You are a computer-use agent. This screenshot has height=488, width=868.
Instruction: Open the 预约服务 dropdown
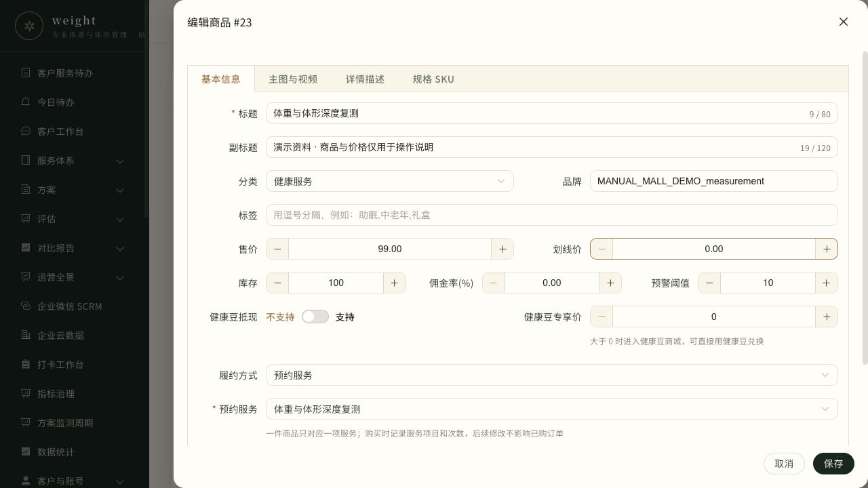[552, 409]
